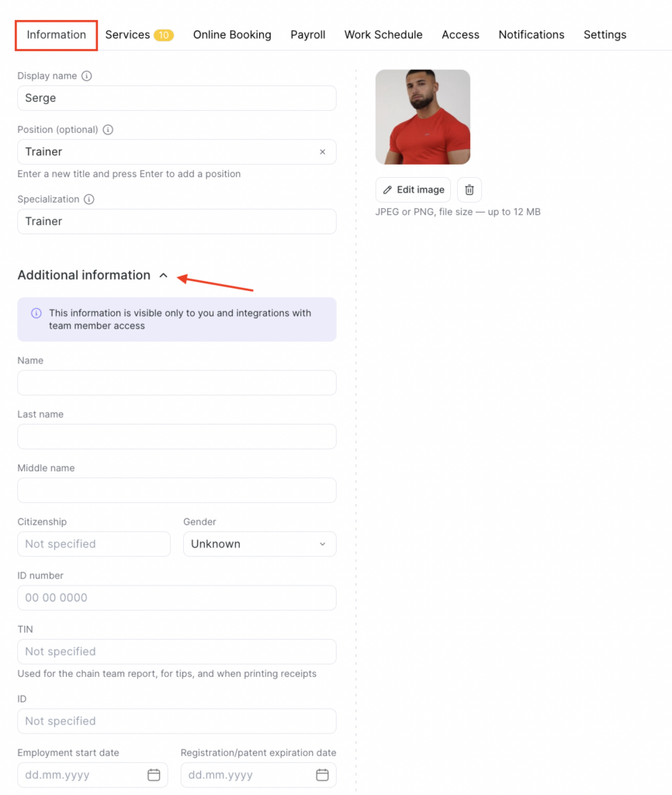Open the Online Booking tab
This screenshot has width=672, height=795.
[232, 35]
